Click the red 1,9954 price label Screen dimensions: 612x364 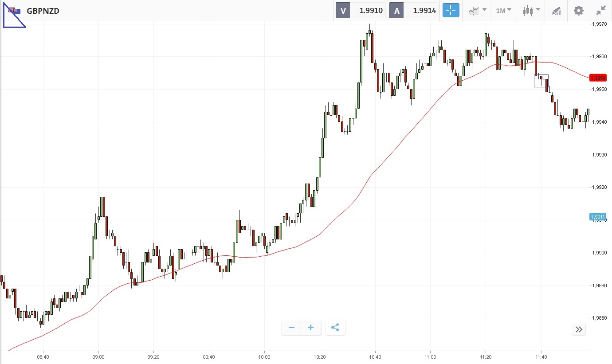point(598,78)
